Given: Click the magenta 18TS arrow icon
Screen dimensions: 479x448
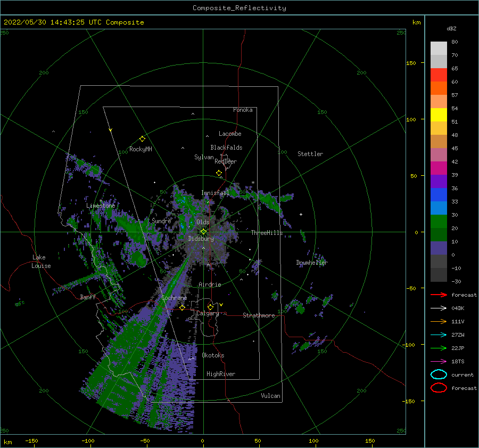Looking at the screenshot, I should click(x=439, y=362).
